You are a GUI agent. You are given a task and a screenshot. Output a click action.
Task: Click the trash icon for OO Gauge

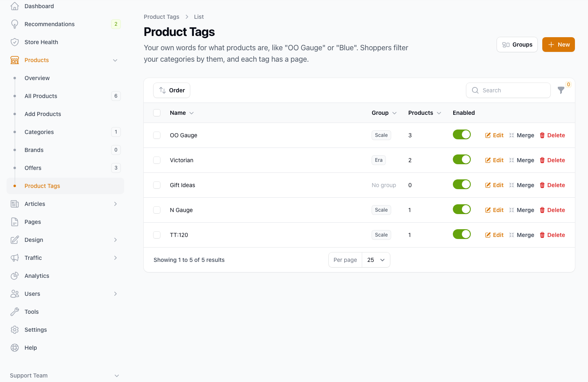[542, 135]
